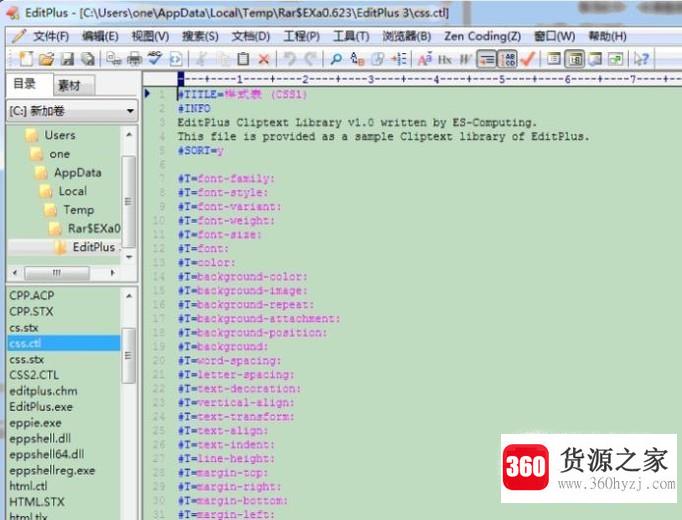Click the context Help arrow icon
The width and height of the screenshot is (682, 520).
pyautogui.click(x=641, y=59)
